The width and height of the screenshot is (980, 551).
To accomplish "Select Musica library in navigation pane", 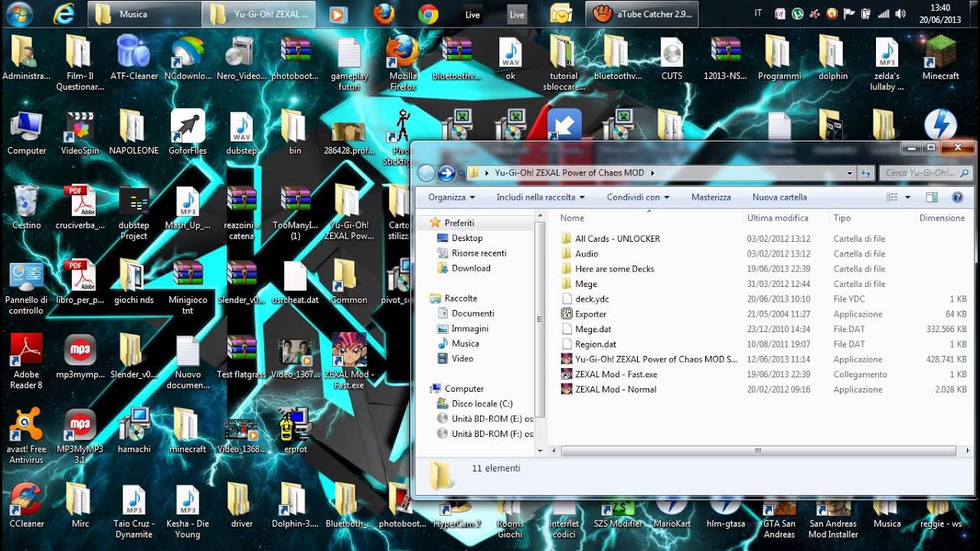I will pos(465,344).
